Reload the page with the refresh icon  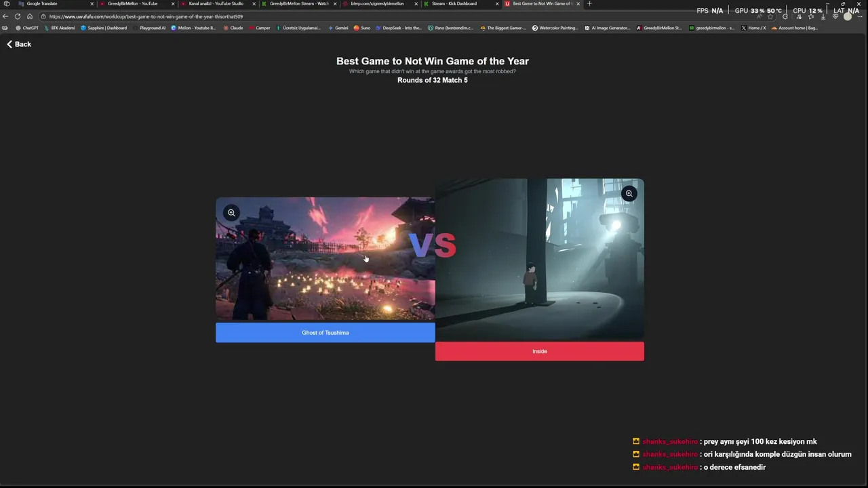pos(18,16)
